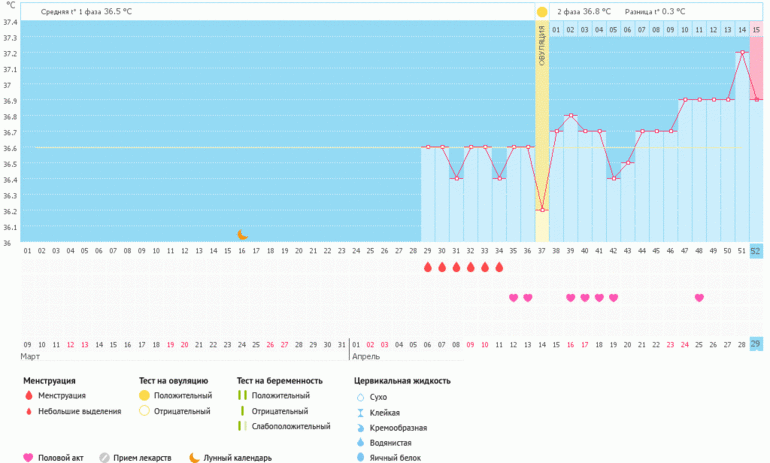Click the Прием лекарств pill legend icon

point(104,458)
